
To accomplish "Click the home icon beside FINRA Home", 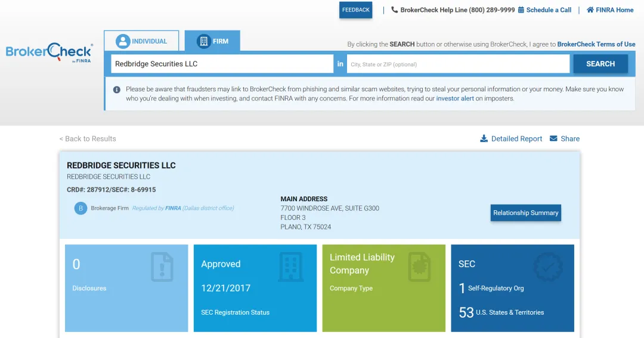I will point(590,10).
